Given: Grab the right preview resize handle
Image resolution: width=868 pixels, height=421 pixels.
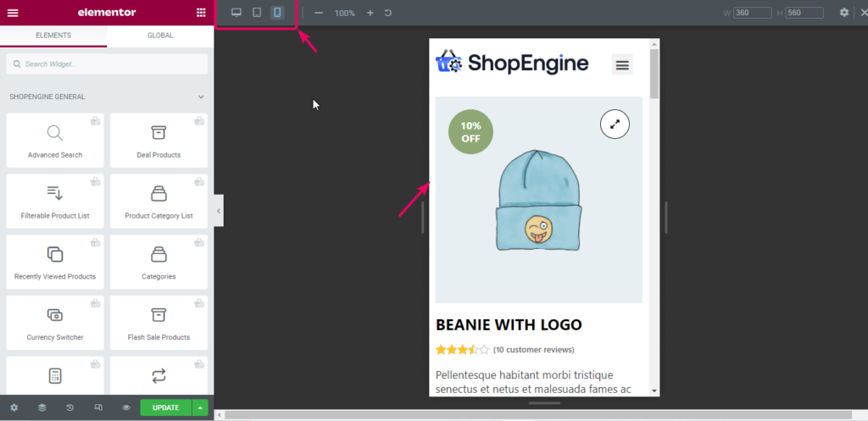Looking at the screenshot, I should pyautogui.click(x=666, y=218).
